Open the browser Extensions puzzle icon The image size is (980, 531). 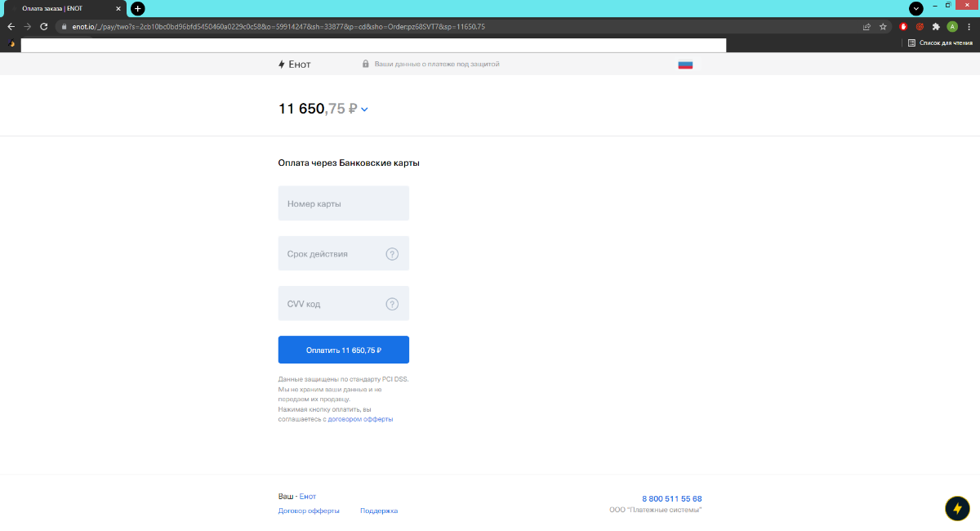(x=936, y=26)
